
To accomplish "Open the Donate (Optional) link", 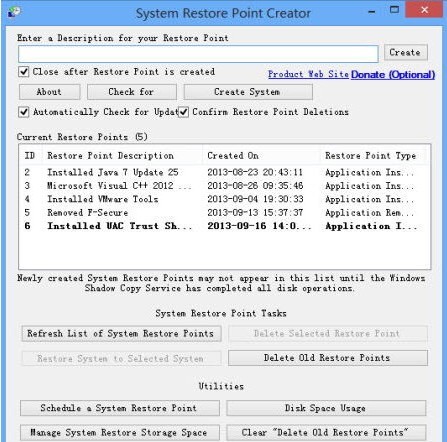I will point(393,74).
